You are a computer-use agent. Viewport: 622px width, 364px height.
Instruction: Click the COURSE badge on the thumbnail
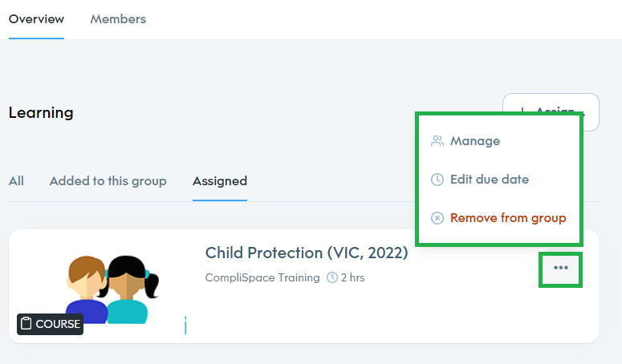50,324
